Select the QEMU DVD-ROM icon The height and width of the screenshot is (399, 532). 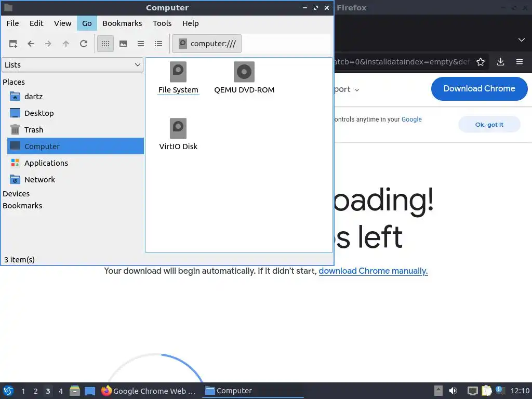pyautogui.click(x=244, y=78)
